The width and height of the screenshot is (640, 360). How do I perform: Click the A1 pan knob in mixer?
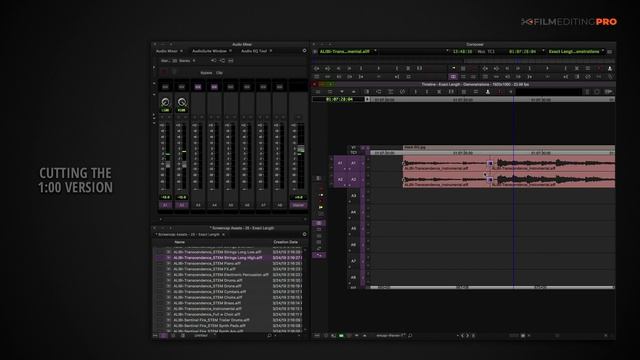point(165,102)
